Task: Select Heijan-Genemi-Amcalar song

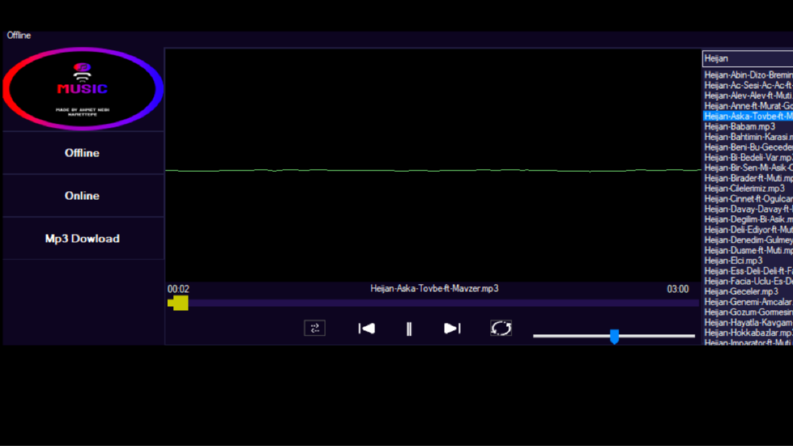Action: click(x=748, y=302)
